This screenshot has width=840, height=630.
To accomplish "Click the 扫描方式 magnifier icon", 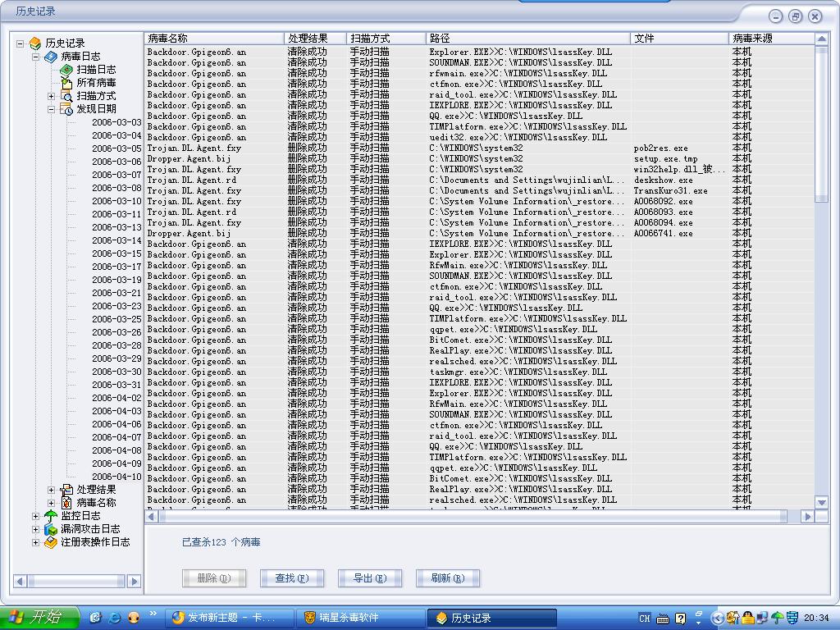I will pos(66,97).
